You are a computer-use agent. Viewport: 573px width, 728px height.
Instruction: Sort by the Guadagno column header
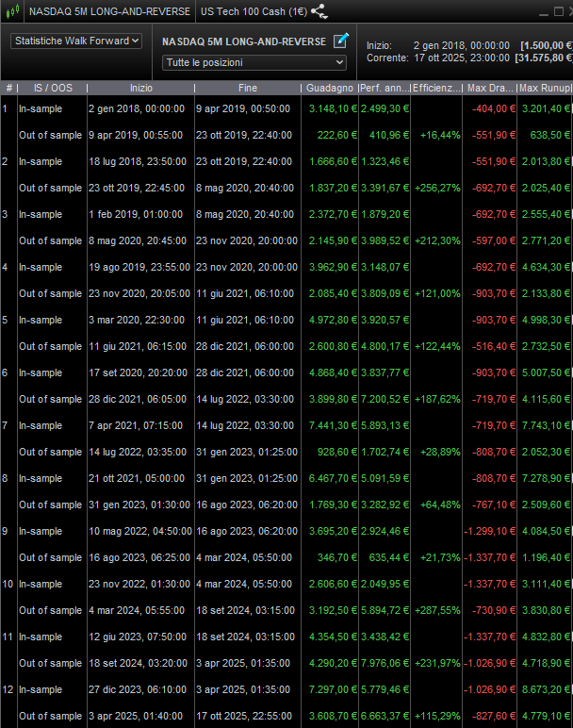point(330,88)
